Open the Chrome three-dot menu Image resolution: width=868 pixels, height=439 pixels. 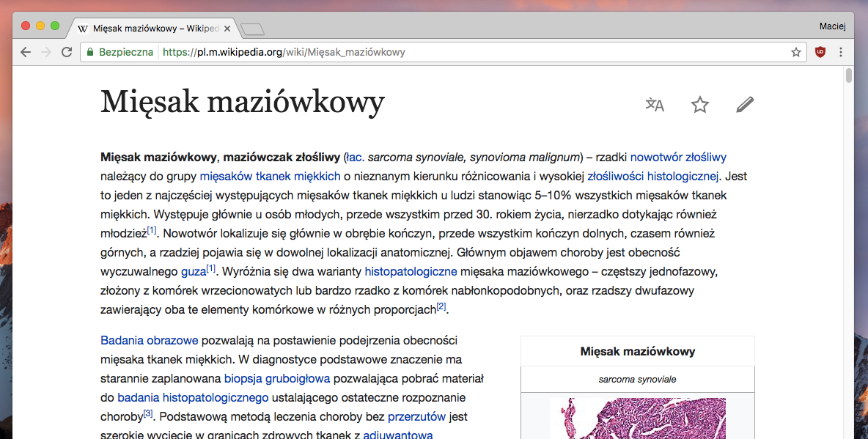840,52
